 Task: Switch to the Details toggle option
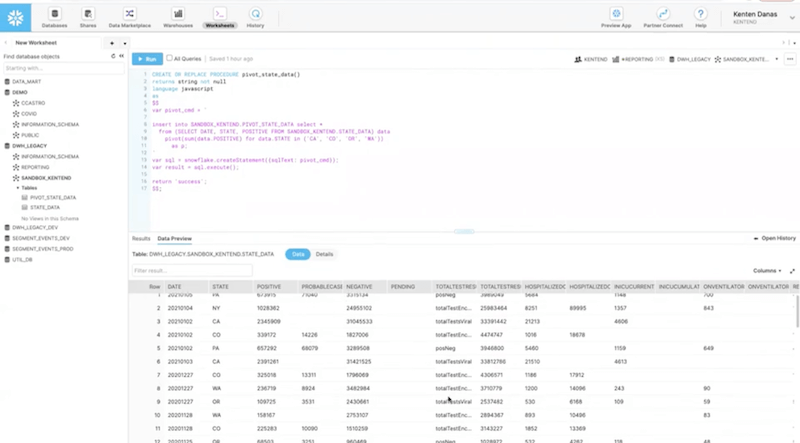325,254
